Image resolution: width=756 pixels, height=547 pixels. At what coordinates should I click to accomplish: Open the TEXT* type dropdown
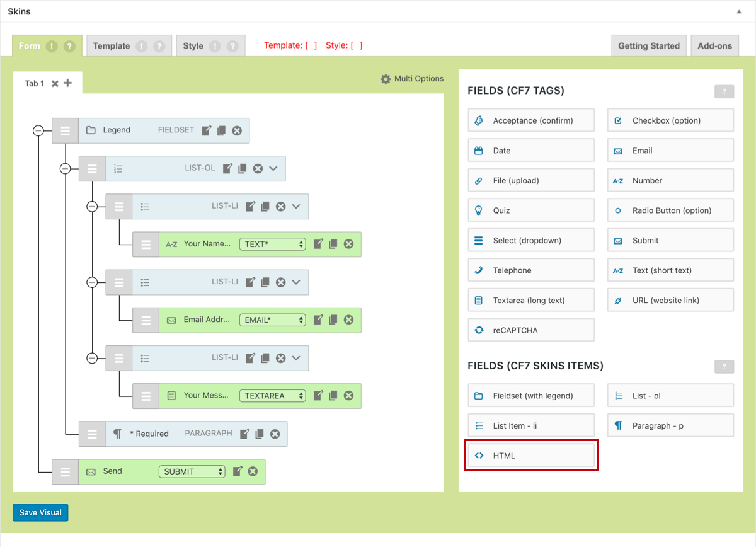pos(272,244)
